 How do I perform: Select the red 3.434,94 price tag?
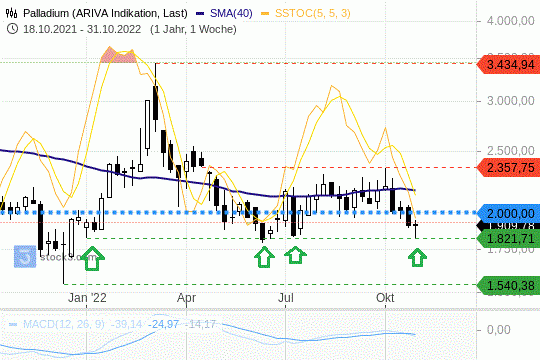click(x=508, y=64)
